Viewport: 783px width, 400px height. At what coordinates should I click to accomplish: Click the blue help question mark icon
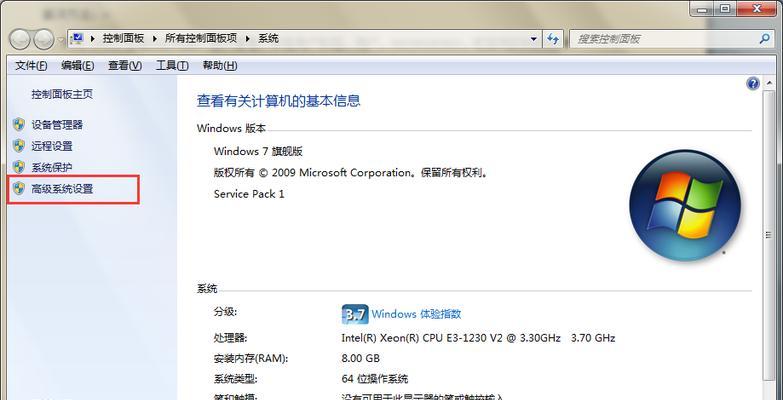(x=753, y=83)
